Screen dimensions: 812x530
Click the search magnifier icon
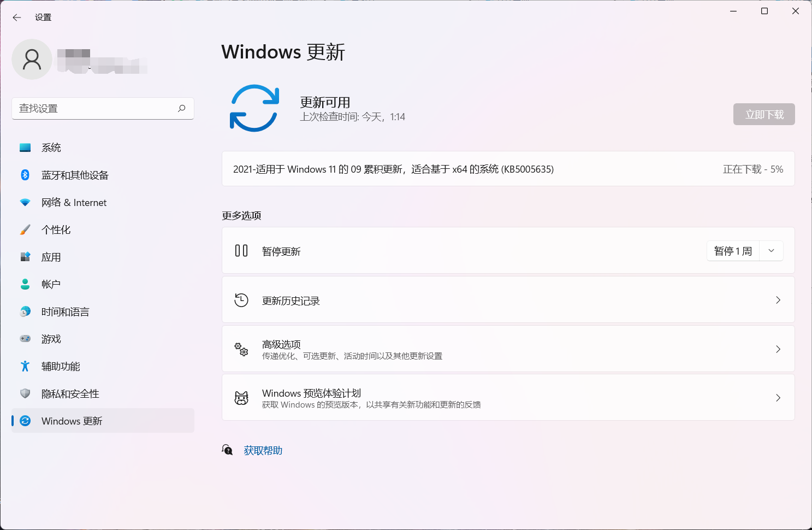coord(182,108)
